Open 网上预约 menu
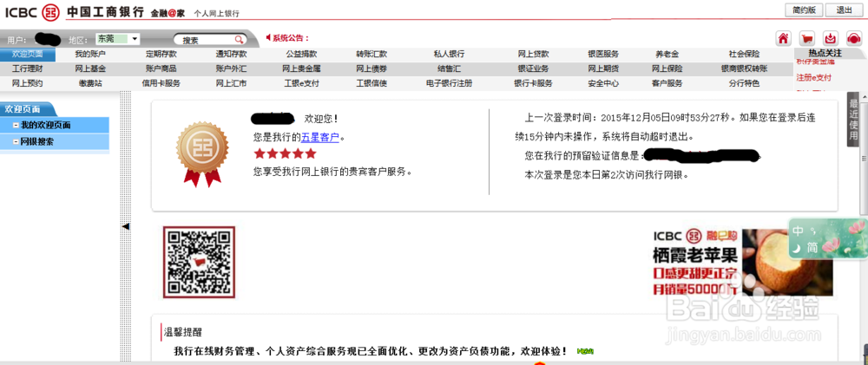 pyautogui.click(x=28, y=83)
